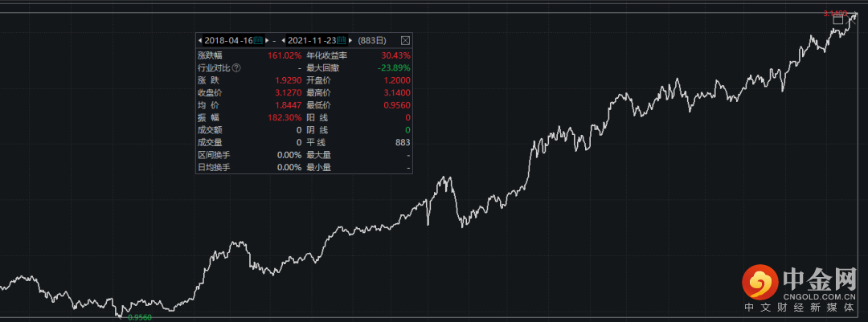Click the 最低价 value 0.9560 in panel
This screenshot has height=322, width=868.
coord(398,105)
